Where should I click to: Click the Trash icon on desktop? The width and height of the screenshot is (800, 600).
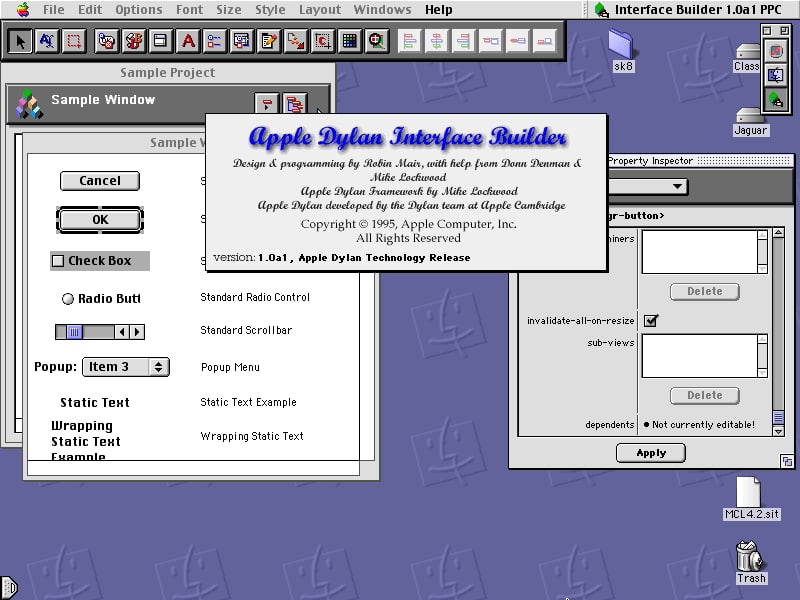click(x=750, y=562)
